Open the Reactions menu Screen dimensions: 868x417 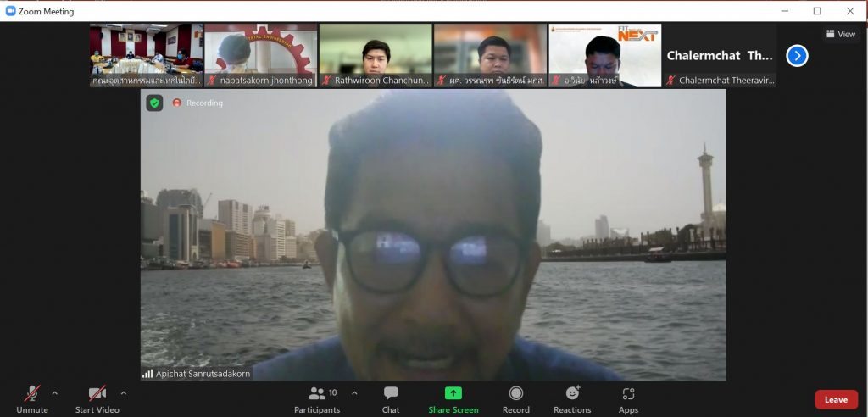click(x=572, y=399)
